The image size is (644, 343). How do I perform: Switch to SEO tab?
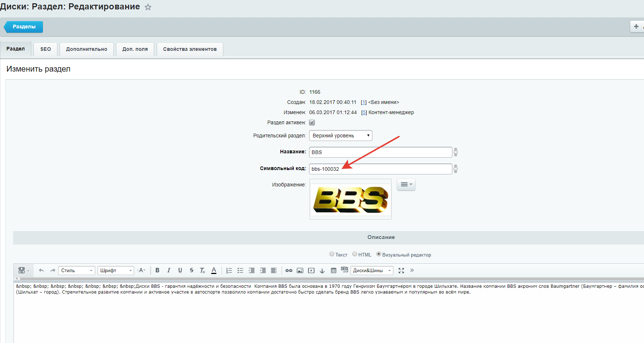46,49
